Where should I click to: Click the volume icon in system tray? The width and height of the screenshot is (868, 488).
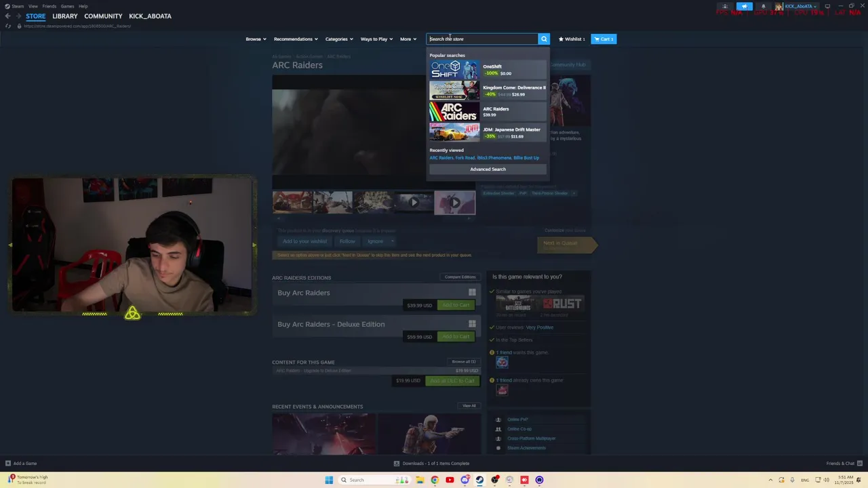pos(826,480)
